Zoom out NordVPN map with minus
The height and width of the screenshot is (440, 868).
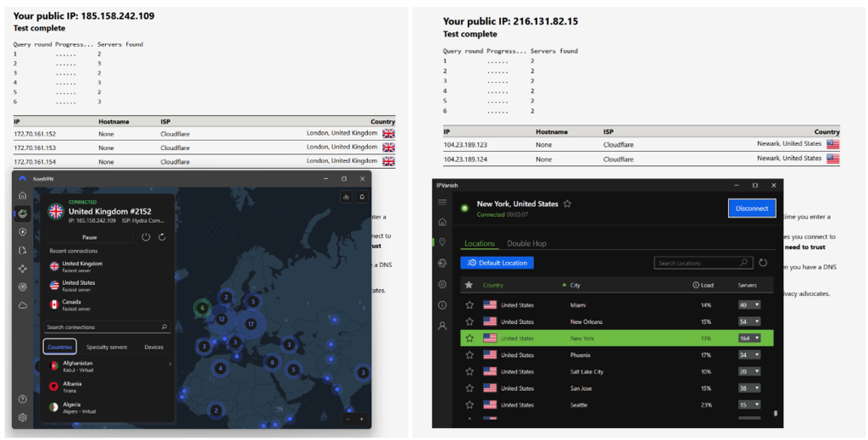pyautogui.click(x=348, y=419)
